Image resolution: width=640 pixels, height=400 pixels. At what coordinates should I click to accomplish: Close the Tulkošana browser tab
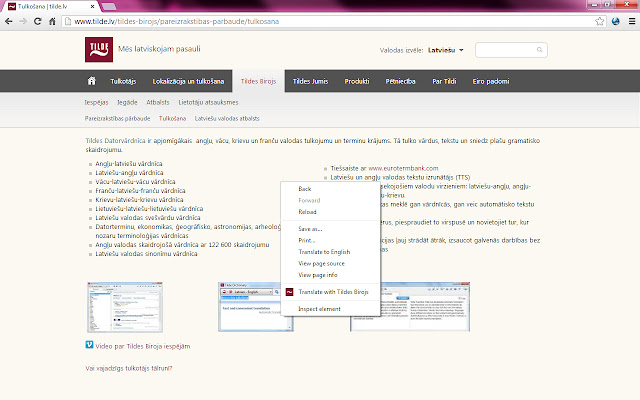(93, 7)
